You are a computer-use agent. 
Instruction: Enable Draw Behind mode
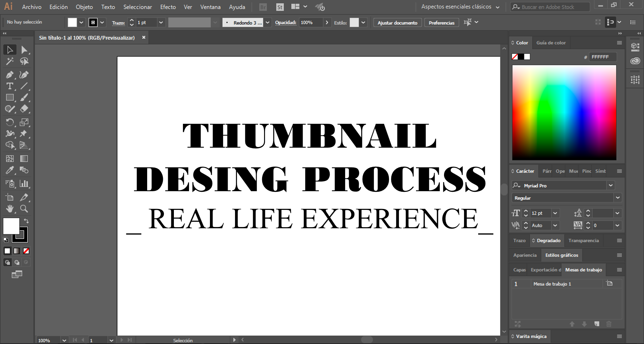pos(17,262)
